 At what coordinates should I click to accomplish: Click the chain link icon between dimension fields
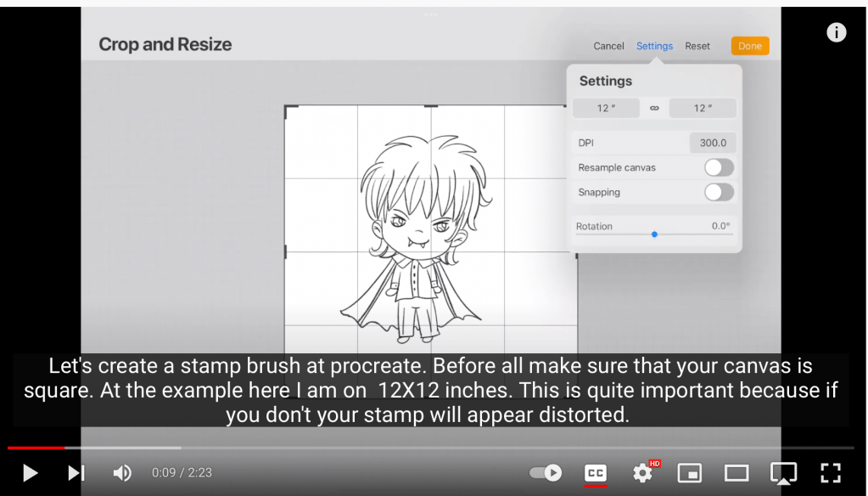click(654, 108)
